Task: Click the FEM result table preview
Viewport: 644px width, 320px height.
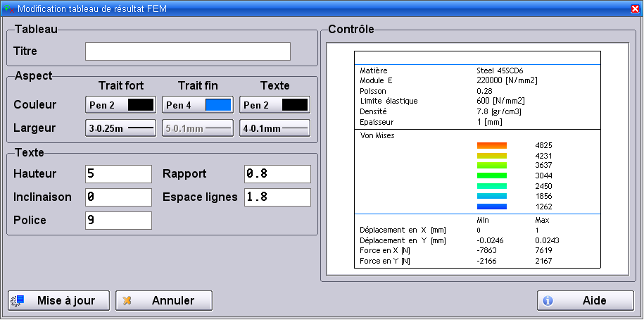Action: (476, 159)
